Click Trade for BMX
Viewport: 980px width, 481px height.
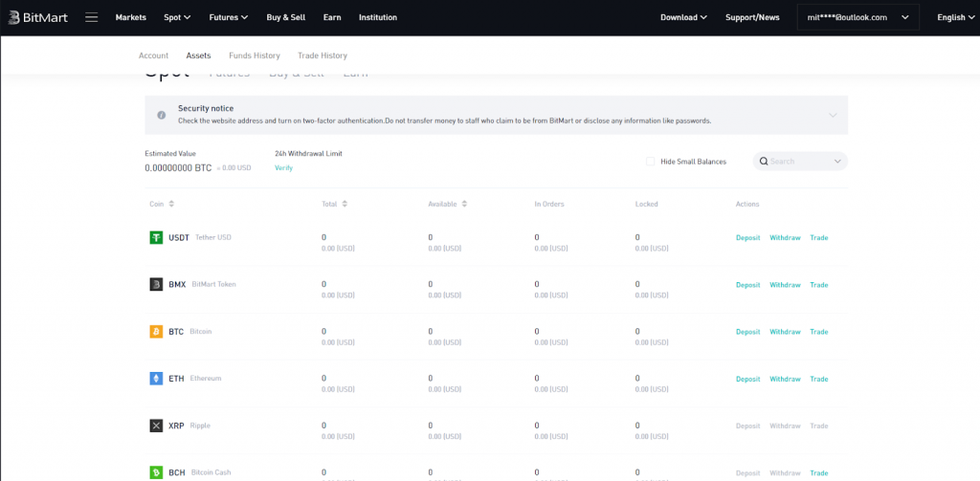(x=819, y=285)
